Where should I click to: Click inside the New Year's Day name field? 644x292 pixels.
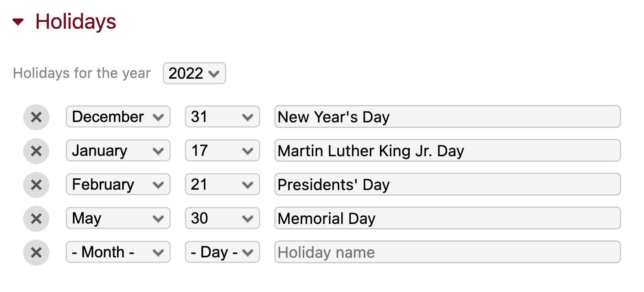(447, 116)
